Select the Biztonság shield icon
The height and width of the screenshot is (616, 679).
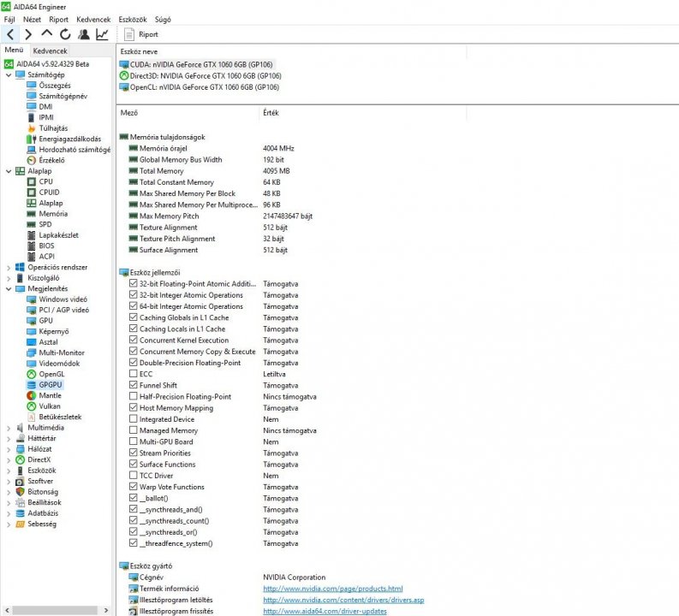20,492
